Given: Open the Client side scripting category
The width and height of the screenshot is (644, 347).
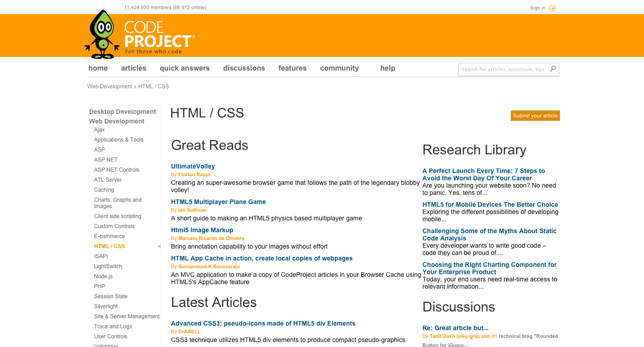Looking at the screenshot, I should point(118,216).
